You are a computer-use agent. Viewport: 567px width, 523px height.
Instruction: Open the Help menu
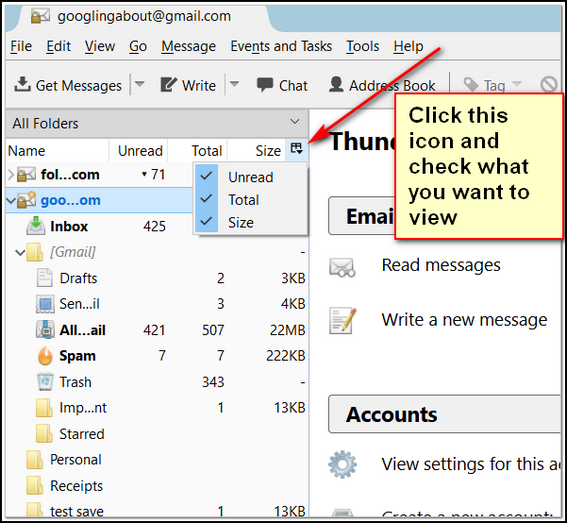pos(408,46)
